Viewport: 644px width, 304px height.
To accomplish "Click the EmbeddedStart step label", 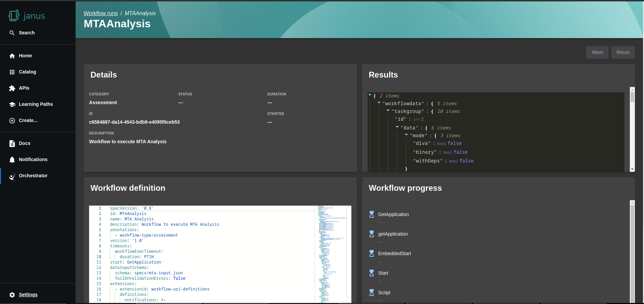I will coord(395,253).
